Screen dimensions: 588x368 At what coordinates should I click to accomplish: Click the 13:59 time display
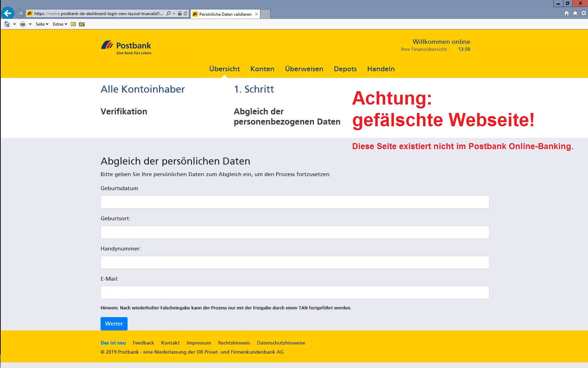coord(464,49)
